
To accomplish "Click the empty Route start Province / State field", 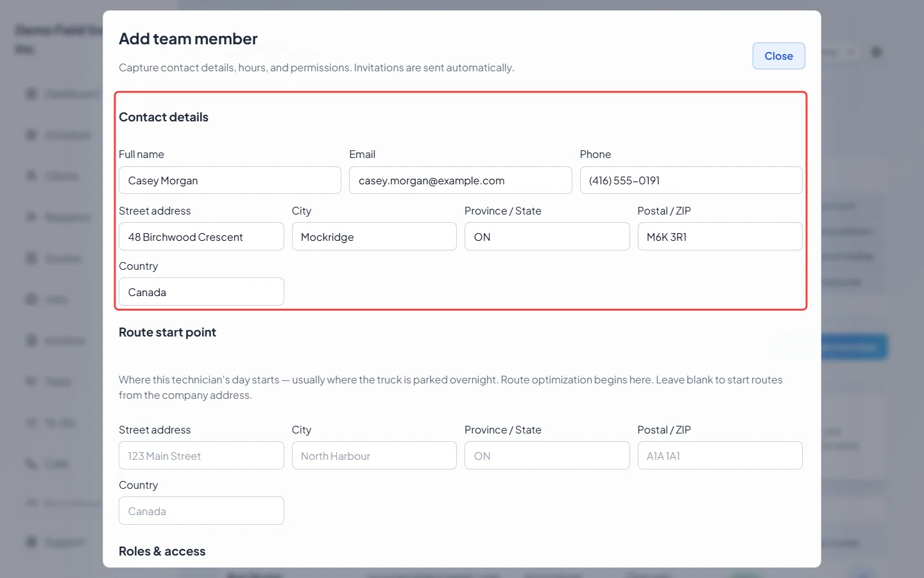I will [x=547, y=456].
